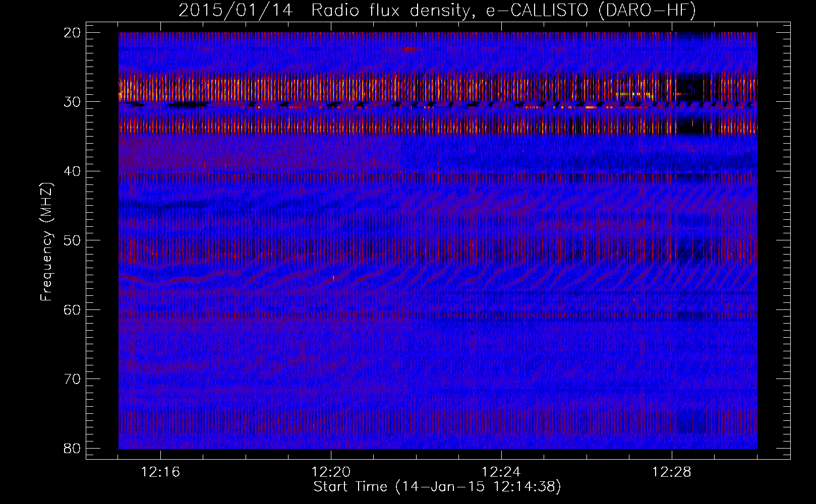Click the time tick label '12:20'

click(x=331, y=472)
